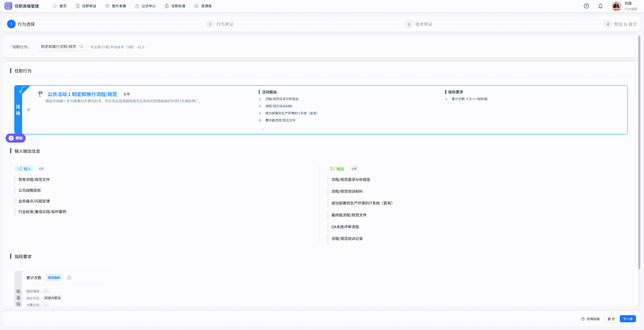Image resolution: width=644 pixels, height=330 pixels.
Task: Click user avatar of 刘昊
Action: [x=616, y=6]
